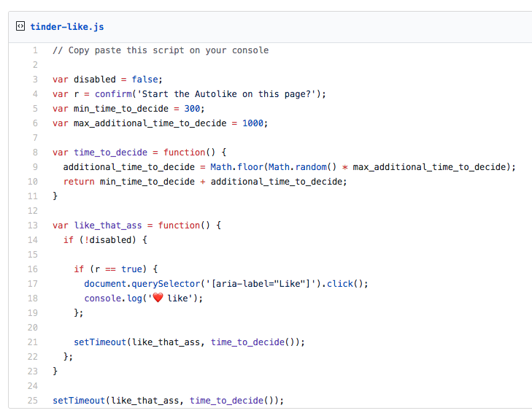Click the 'return' keyword on line 10
The image size is (532, 416).
tap(78, 182)
